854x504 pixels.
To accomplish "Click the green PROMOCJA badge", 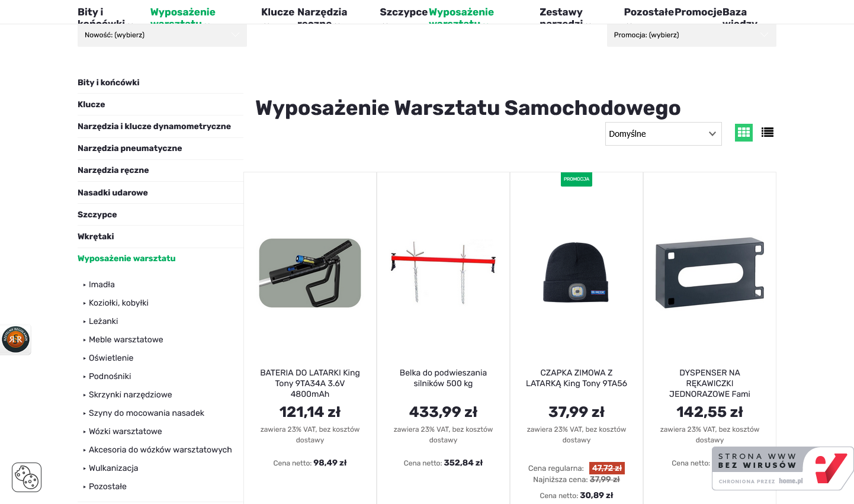I will coord(576,179).
